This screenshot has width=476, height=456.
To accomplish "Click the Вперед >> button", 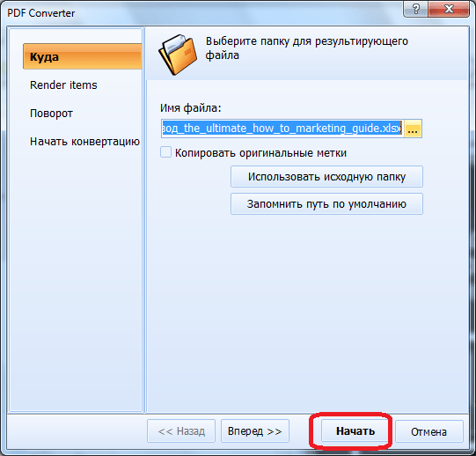I will [x=255, y=431].
